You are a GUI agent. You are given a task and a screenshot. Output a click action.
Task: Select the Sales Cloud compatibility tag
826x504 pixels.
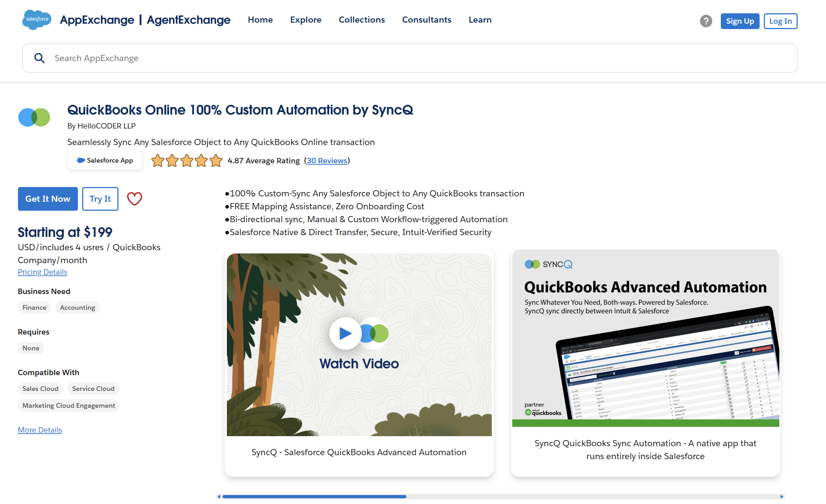(x=40, y=389)
